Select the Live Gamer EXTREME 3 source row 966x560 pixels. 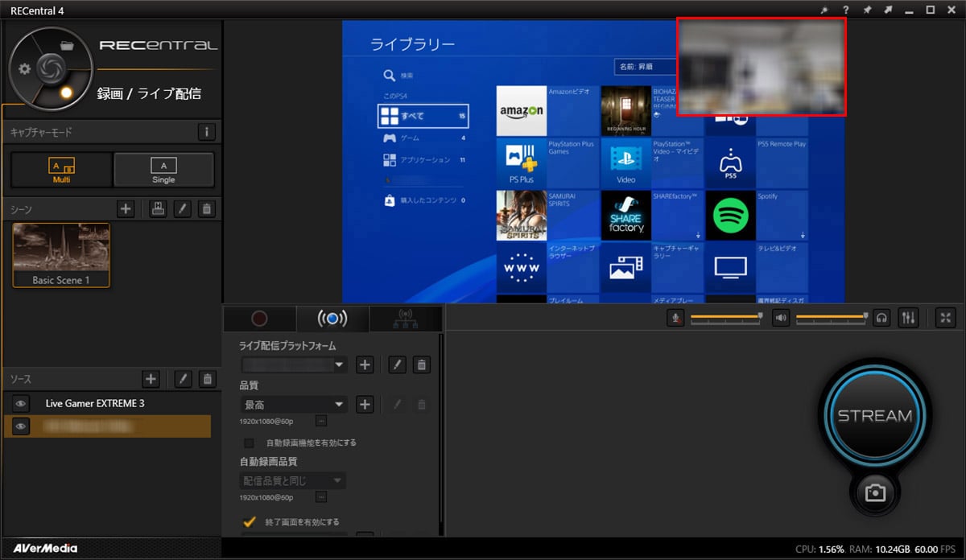tap(107, 403)
